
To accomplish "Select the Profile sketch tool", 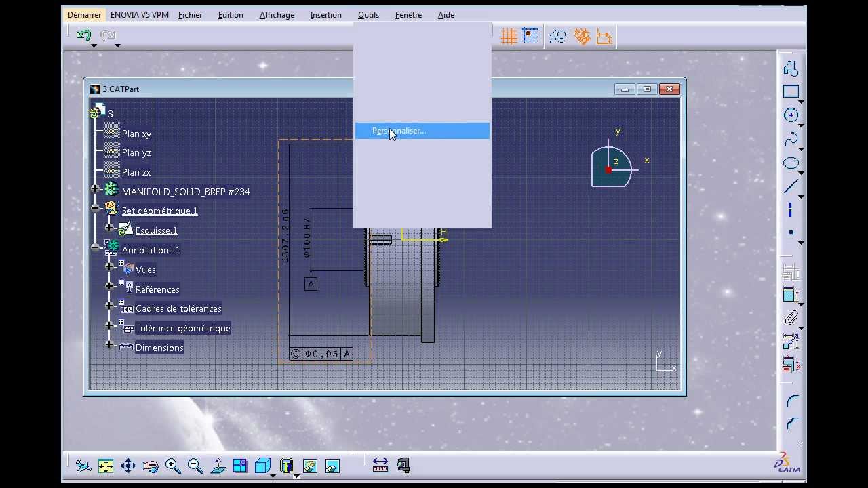I will pyautogui.click(x=790, y=68).
